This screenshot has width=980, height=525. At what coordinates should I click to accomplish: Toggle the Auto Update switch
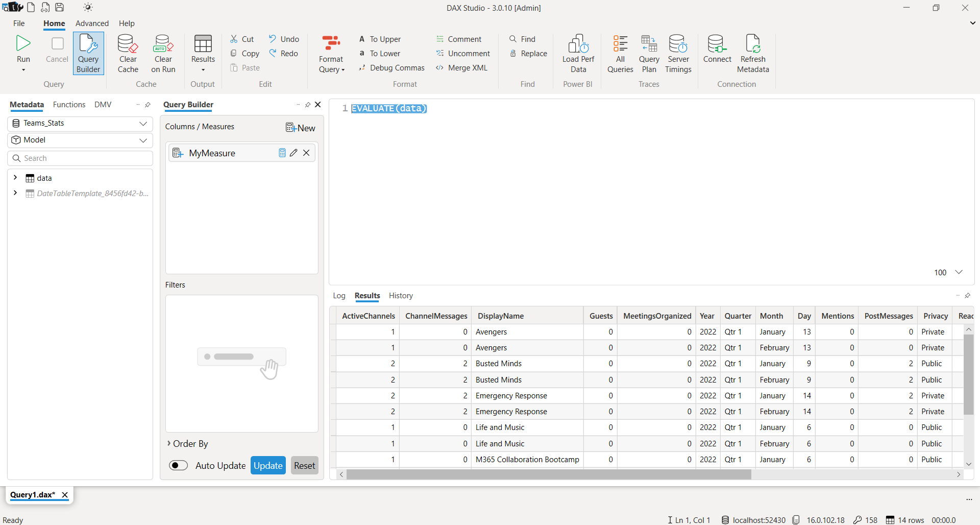(179, 465)
